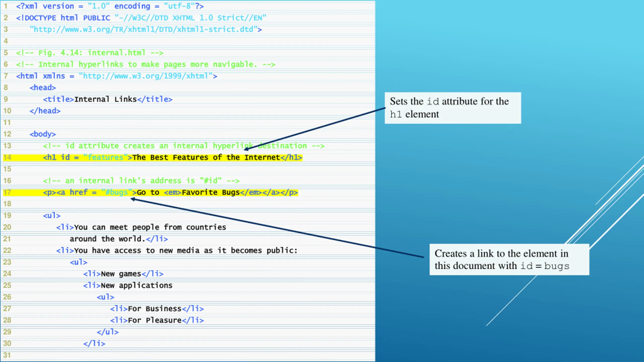Click the highlighted href #bugs line
The width and height of the screenshot is (644, 362).
point(170,192)
